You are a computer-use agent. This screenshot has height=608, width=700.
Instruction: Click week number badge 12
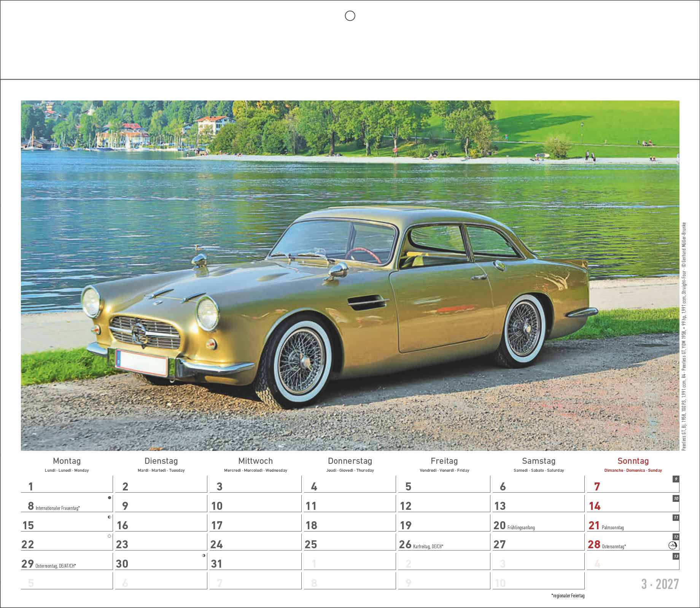point(676,537)
